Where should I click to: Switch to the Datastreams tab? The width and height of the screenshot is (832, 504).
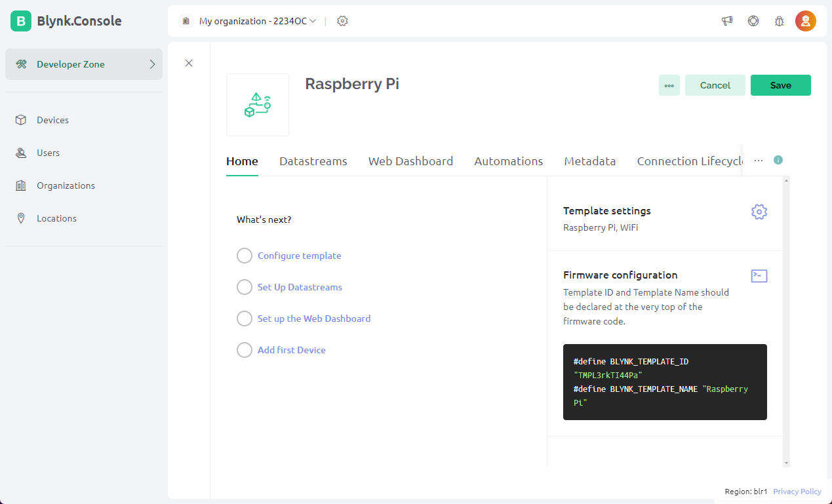313,161
